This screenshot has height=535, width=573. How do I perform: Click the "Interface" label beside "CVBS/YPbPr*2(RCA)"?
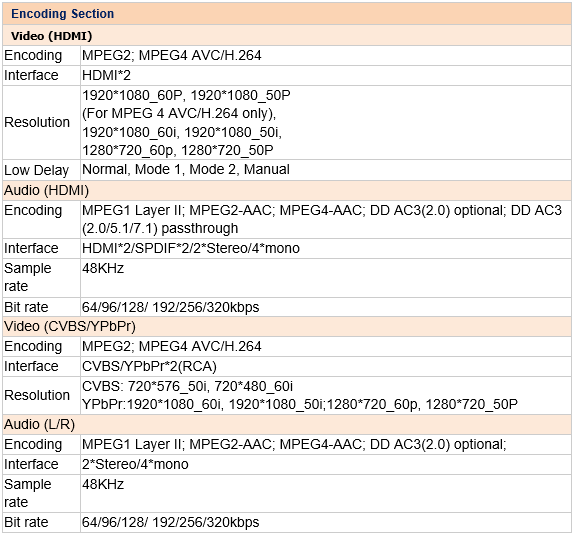click(x=31, y=367)
